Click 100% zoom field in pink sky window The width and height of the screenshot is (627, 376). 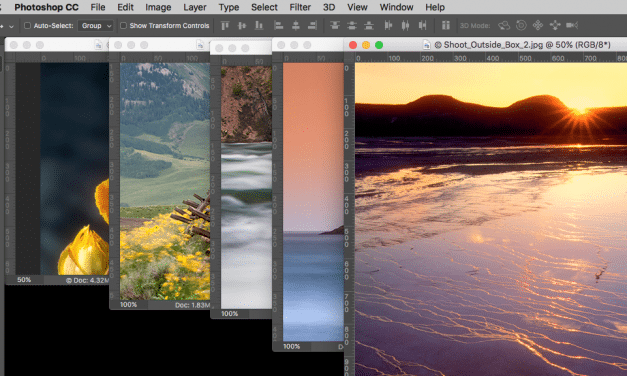[292, 346]
